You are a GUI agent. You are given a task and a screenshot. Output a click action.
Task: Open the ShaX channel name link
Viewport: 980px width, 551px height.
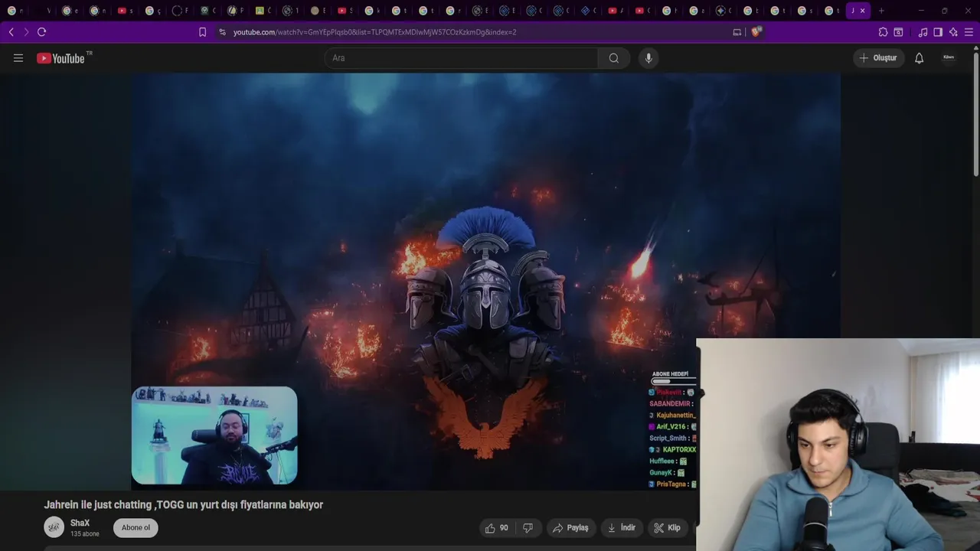point(80,523)
